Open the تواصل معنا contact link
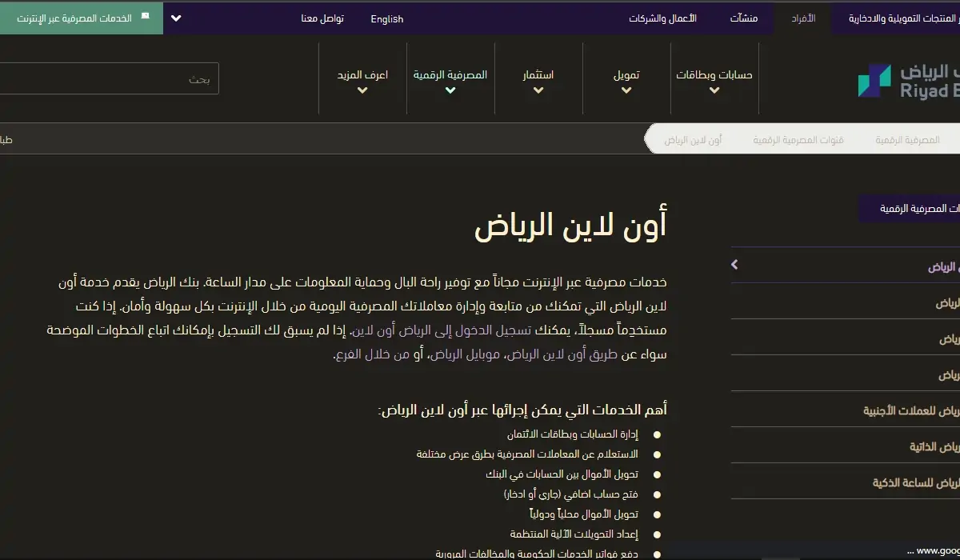The width and height of the screenshot is (960, 560). (322, 18)
